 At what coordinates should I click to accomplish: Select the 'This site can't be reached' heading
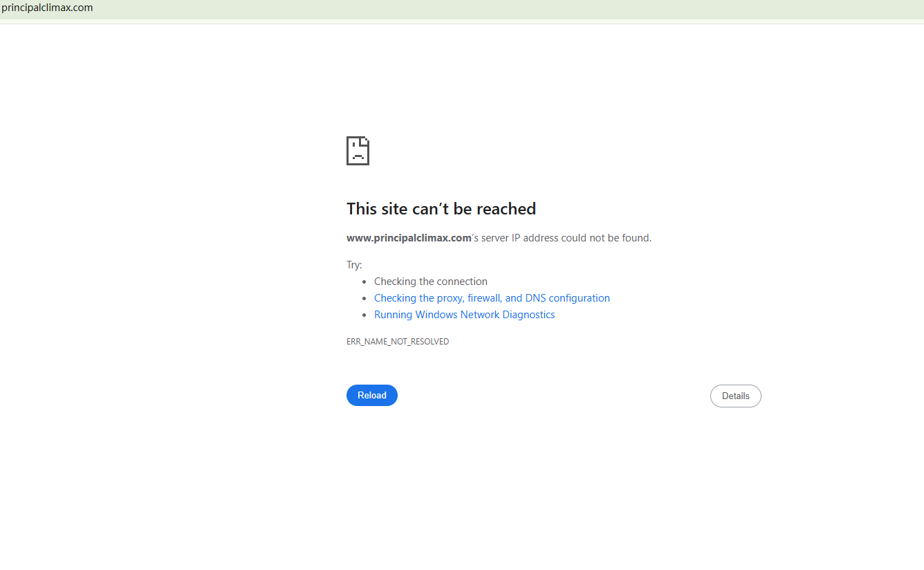click(x=441, y=209)
